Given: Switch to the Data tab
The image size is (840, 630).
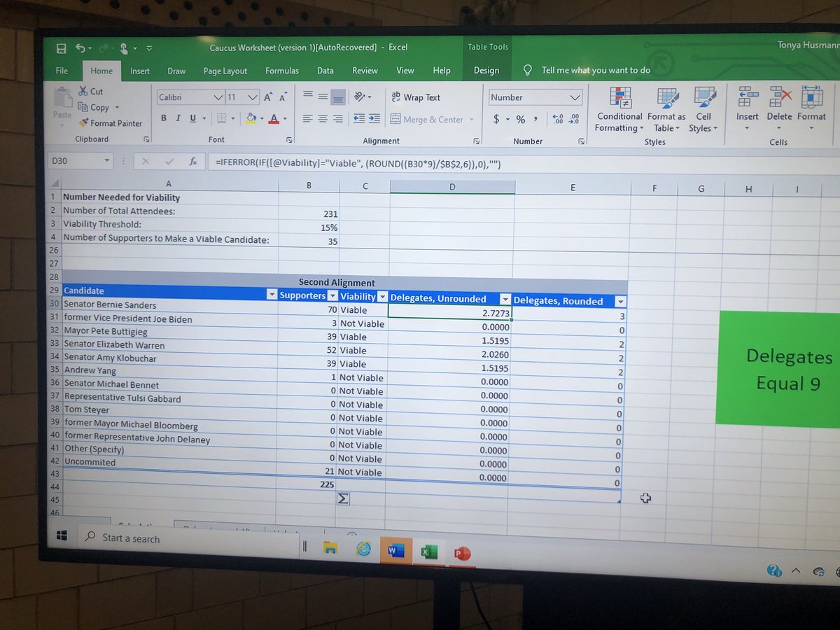Looking at the screenshot, I should [325, 71].
